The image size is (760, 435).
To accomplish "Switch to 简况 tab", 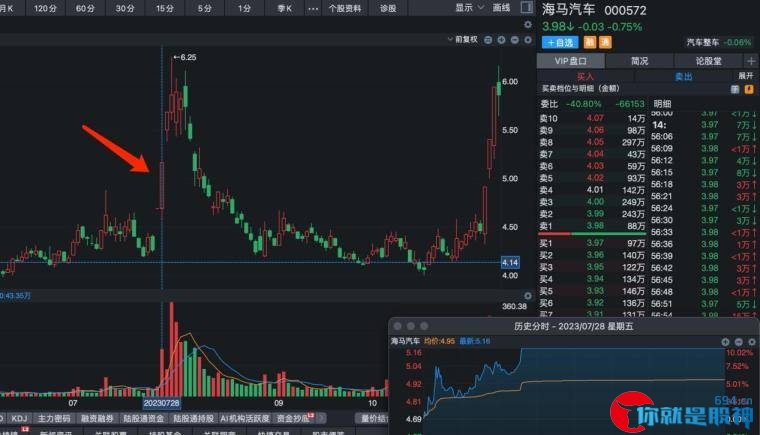I will pos(639,61).
